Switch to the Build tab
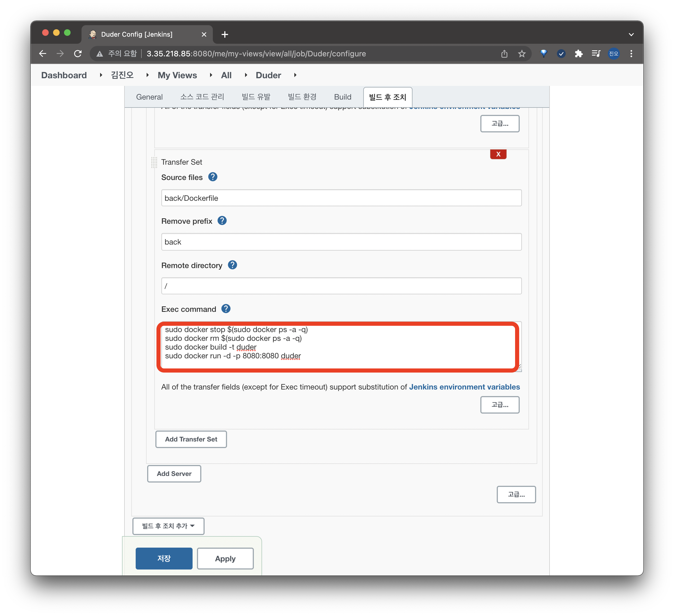The height and width of the screenshot is (616, 674). 343,97
